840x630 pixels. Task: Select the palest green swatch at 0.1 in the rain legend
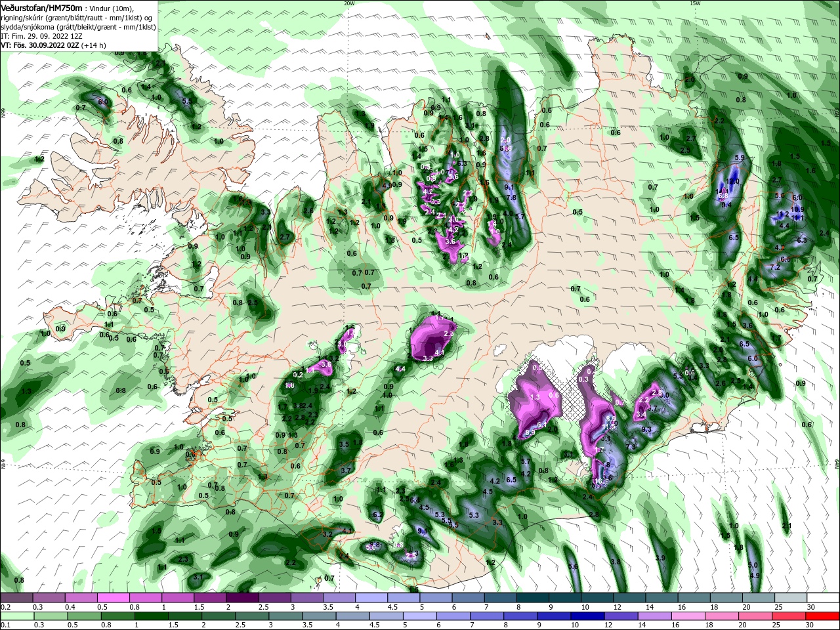(18, 616)
